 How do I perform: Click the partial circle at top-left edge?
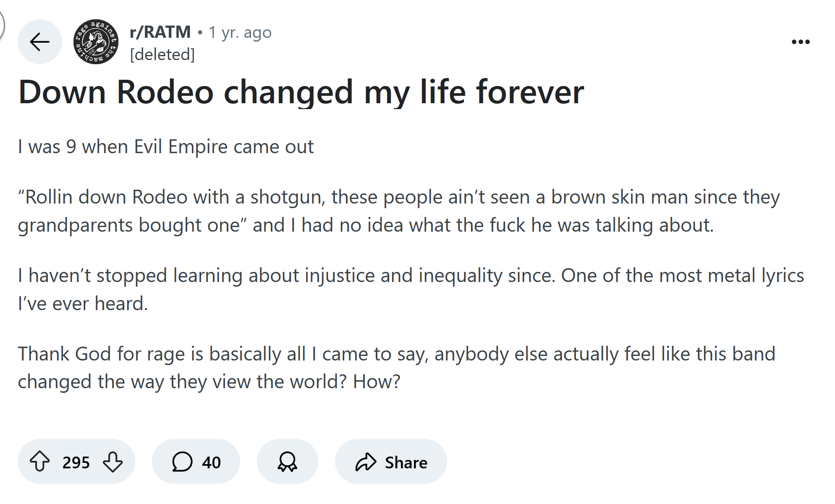click(2, 24)
